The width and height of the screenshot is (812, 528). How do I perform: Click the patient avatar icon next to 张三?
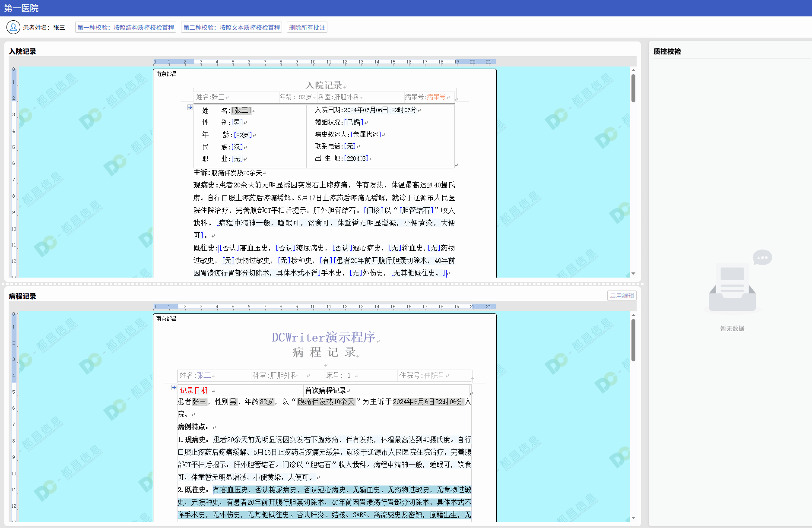pyautogui.click(x=13, y=27)
